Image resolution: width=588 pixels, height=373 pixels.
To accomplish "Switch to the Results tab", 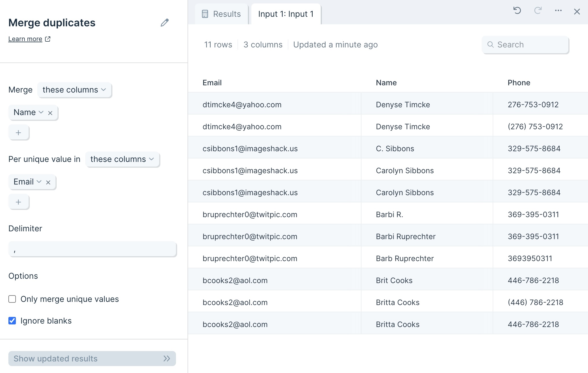I will tap(221, 14).
